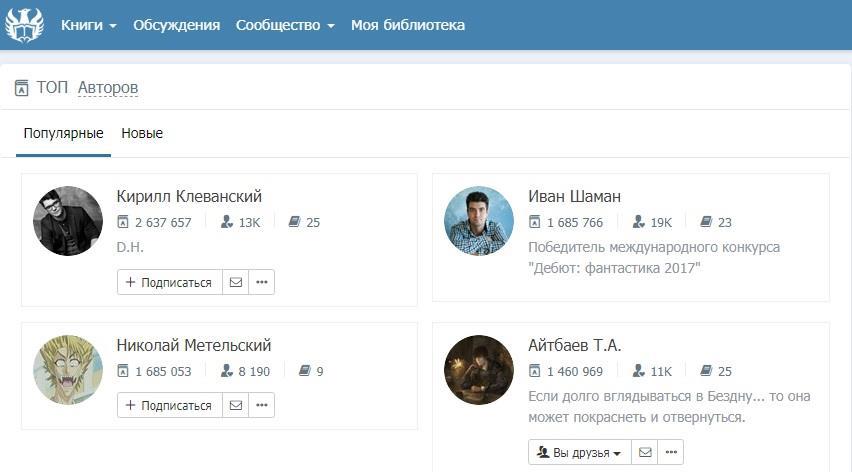Subscribe to Кирилл Клеванский
The image size is (852, 472).
click(169, 282)
